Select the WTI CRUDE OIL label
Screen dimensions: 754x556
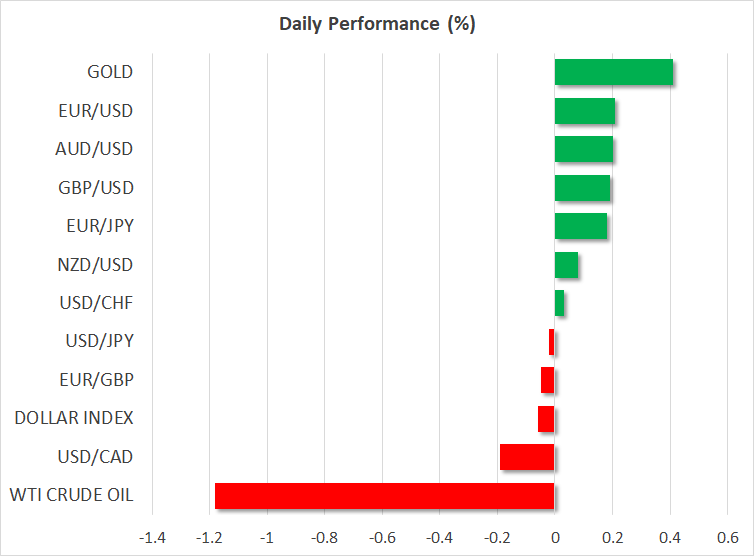coord(72,495)
